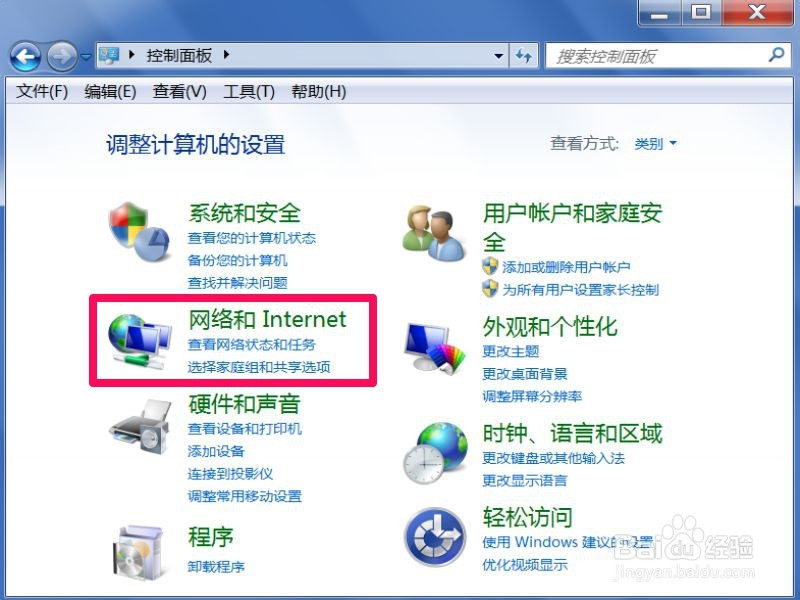Open the System and Security shield icon
The height and width of the screenshot is (600, 800).
click(x=139, y=232)
